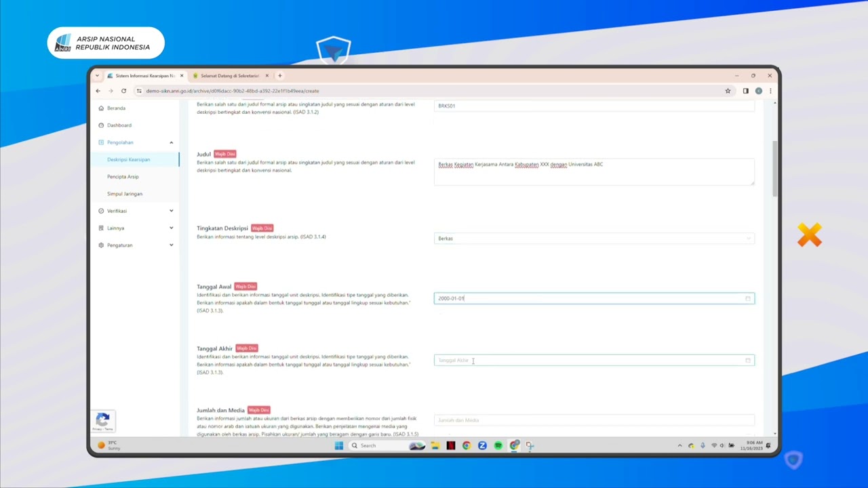Open the weather widget showing Sunny

click(x=109, y=445)
